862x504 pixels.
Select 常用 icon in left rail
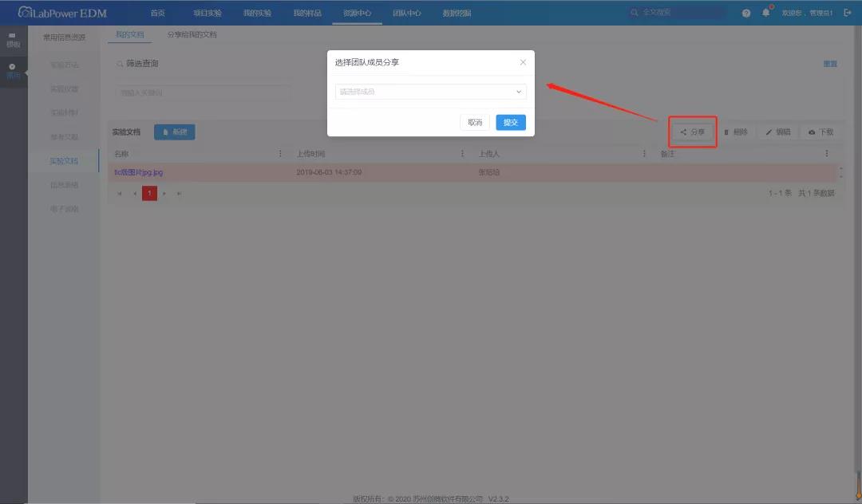pos(14,71)
